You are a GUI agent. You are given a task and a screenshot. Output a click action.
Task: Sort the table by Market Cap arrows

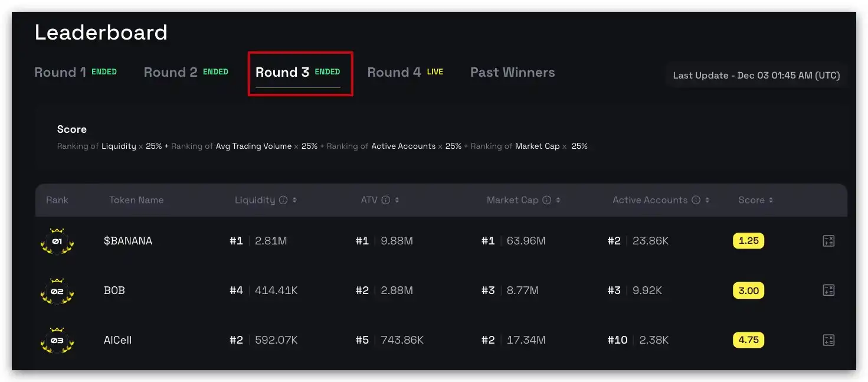(558, 200)
